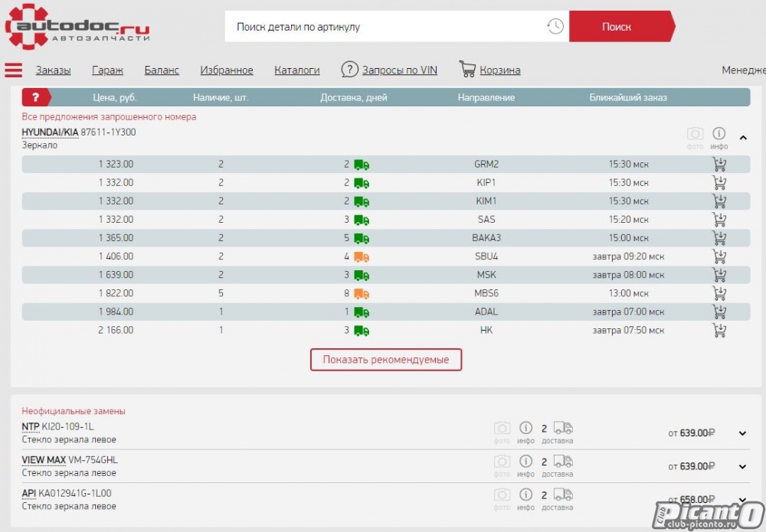Open the hamburger menu icon
Screen dimensions: 766x532
tap(14, 70)
